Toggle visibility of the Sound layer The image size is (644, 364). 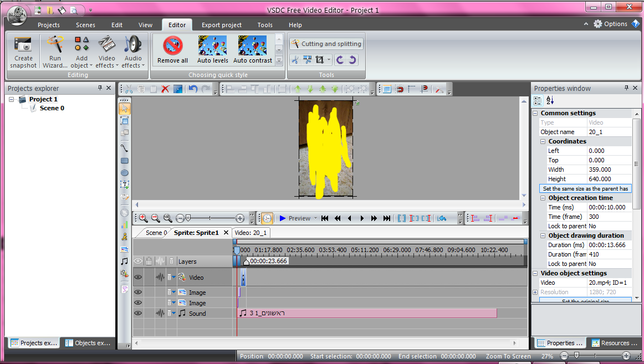[138, 313]
